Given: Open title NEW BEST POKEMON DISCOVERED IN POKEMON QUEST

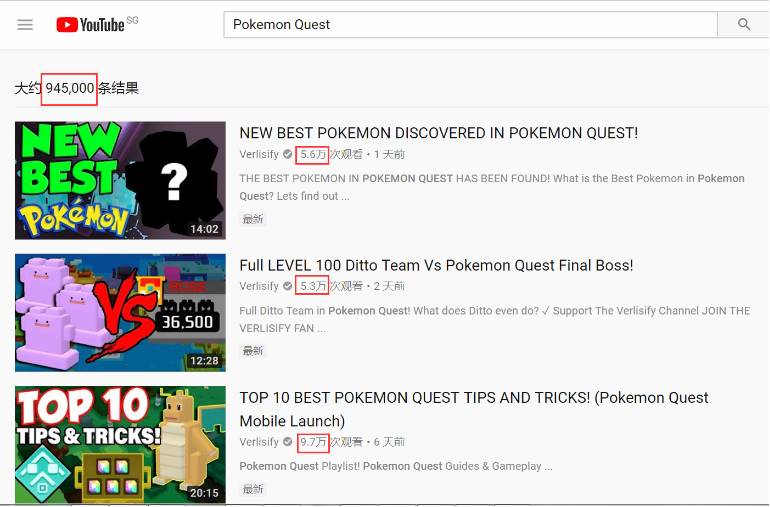Looking at the screenshot, I should point(438,133).
